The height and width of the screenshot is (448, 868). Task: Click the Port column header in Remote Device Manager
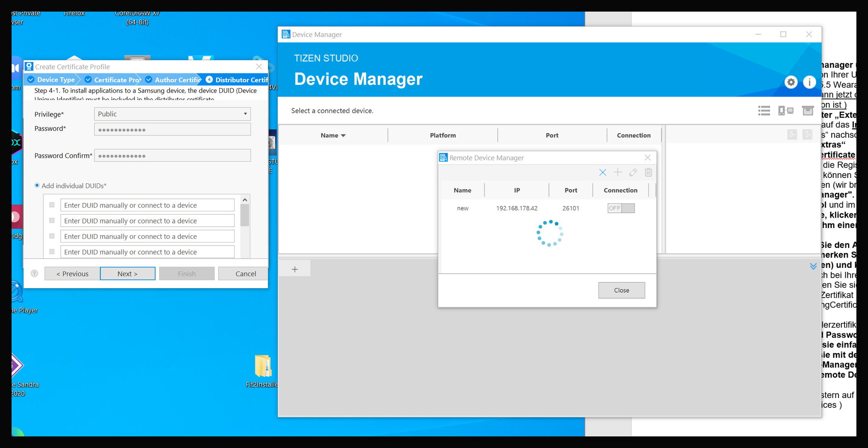click(571, 191)
